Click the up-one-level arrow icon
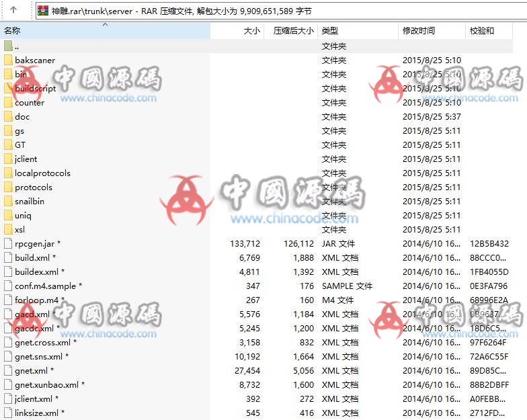 click(x=13, y=10)
